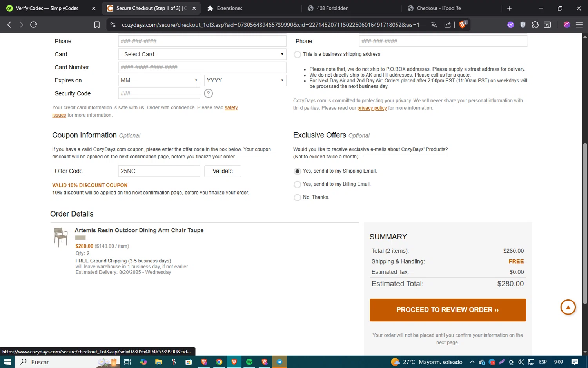Select 'Yes, send it to my Billing Email'
The width and height of the screenshot is (588, 368).
point(298,184)
